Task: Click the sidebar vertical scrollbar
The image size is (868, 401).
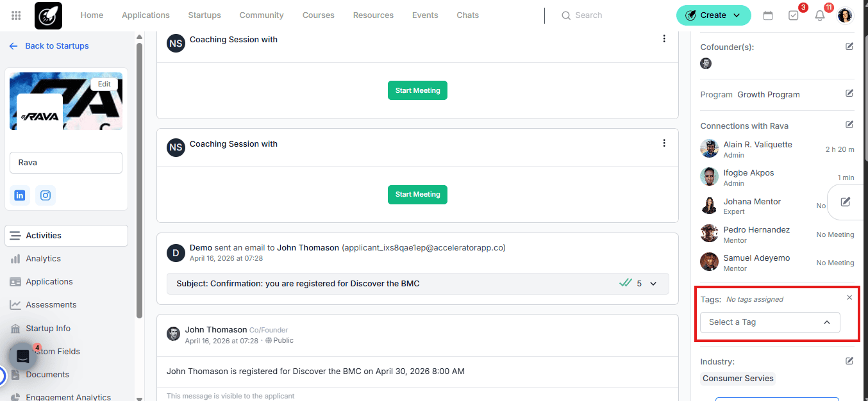Action: 140,179
